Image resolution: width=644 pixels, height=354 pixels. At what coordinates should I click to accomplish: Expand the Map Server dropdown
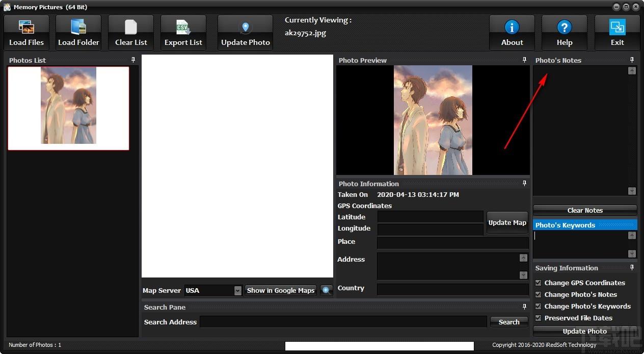coord(237,291)
